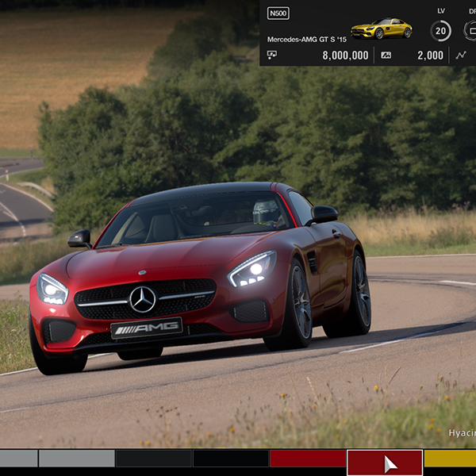
Task: Select the yellow Mercedes-AMG car thumbnail
Action: (382, 29)
